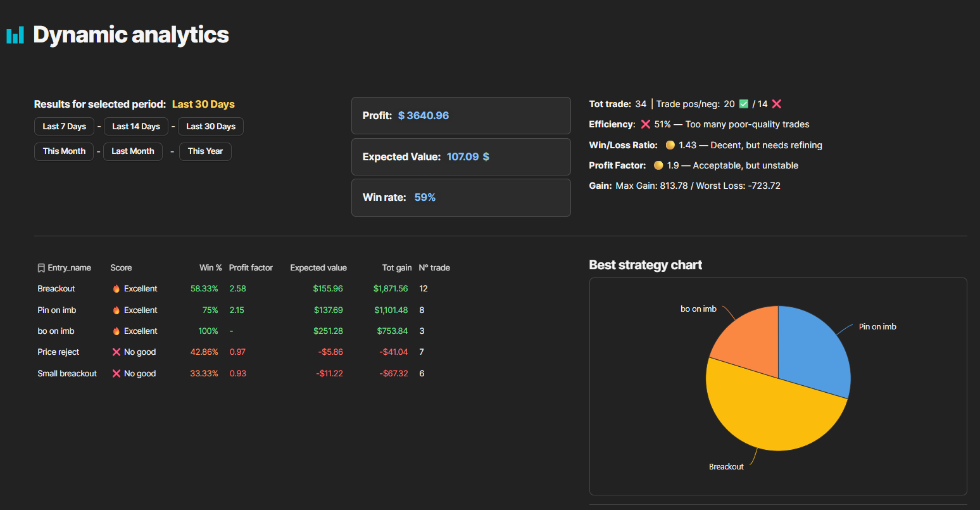Click the N° trade column header
Image resolution: width=980 pixels, height=510 pixels.
434,268
